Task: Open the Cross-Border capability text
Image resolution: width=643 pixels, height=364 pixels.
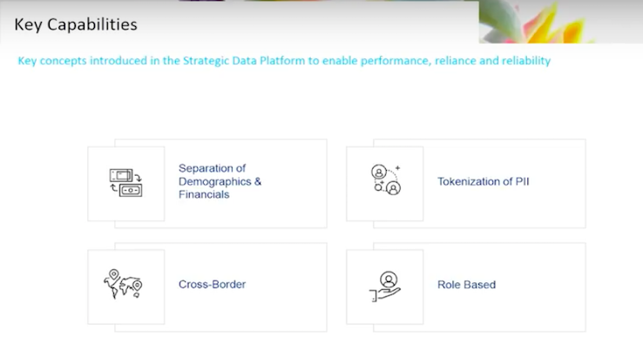Action: [212, 285]
